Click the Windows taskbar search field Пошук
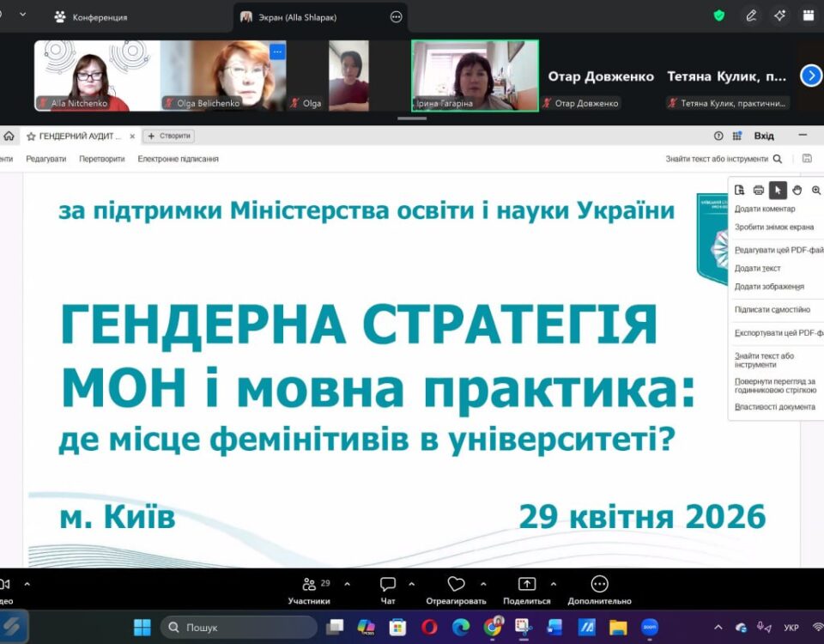 click(227, 628)
